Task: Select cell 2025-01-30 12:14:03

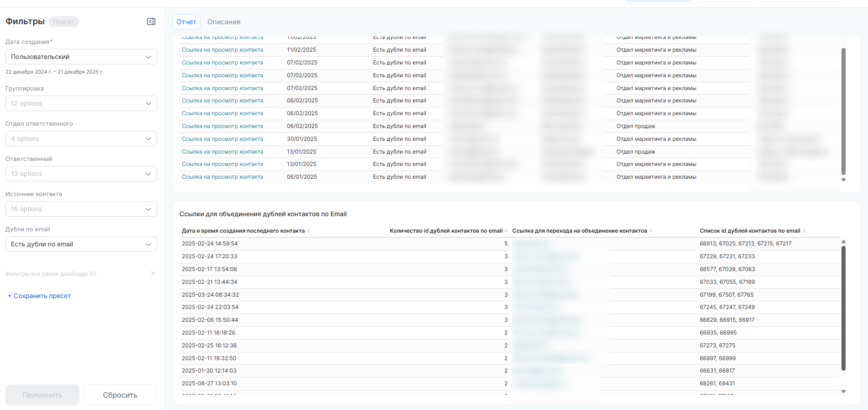Action: click(x=209, y=371)
